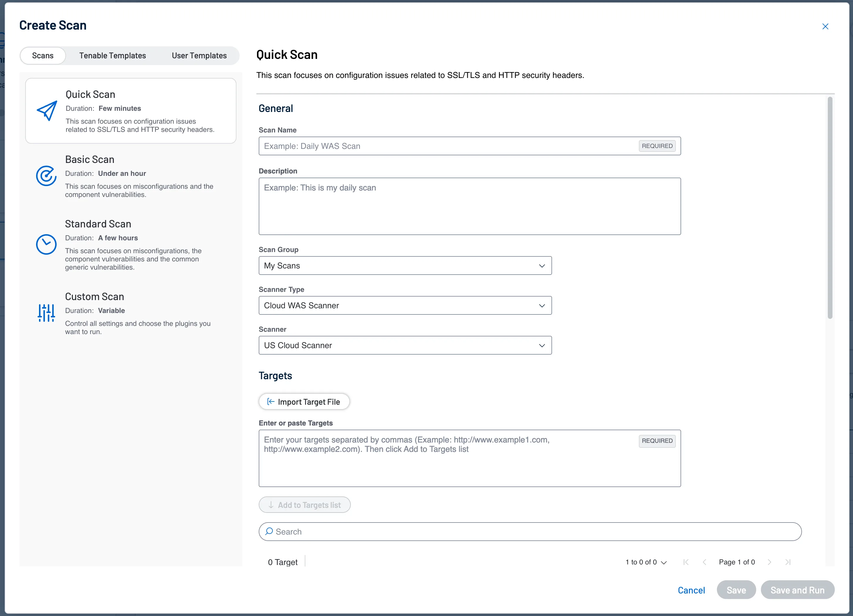Click the search magnifier icon
The height and width of the screenshot is (616, 853).
click(x=270, y=531)
